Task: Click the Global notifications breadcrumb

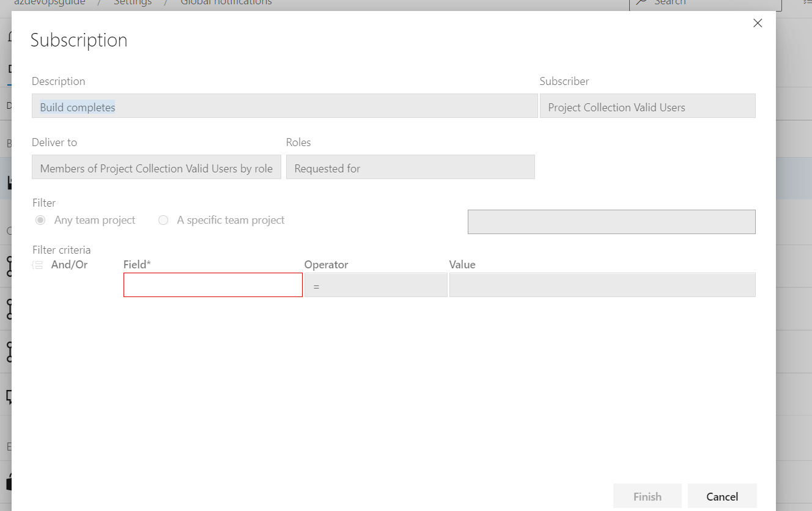Action: coord(226,3)
